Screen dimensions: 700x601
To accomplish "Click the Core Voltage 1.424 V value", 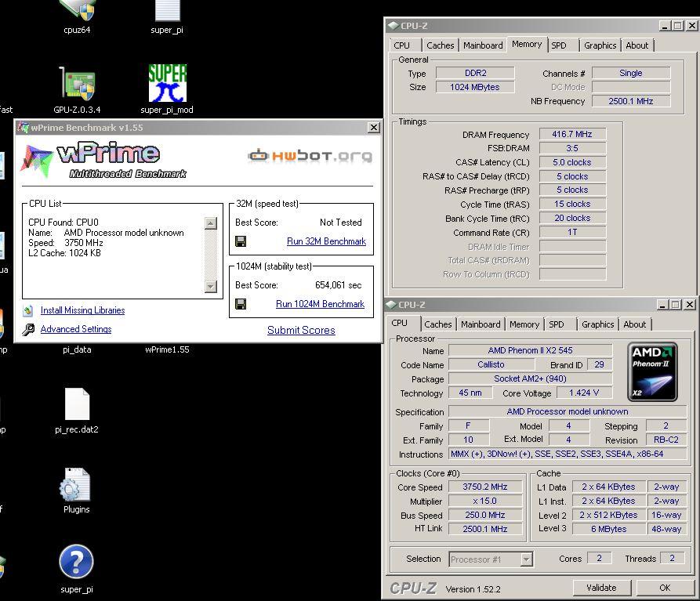I will [584, 393].
